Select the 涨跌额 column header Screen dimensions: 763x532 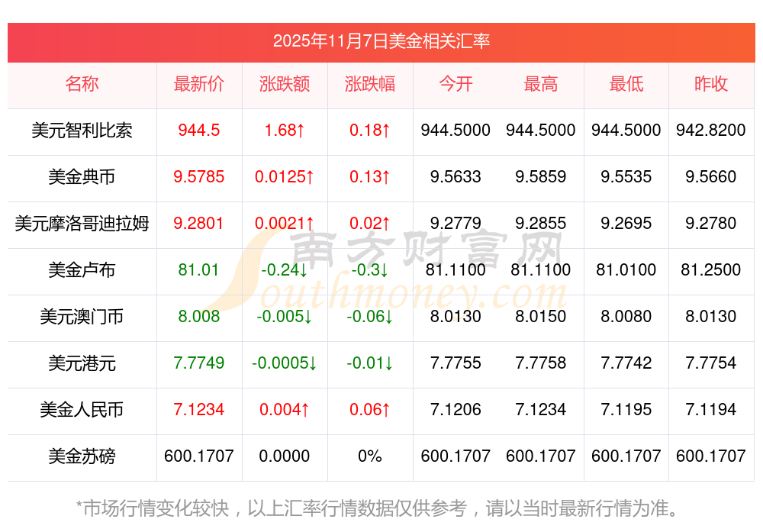(x=284, y=84)
